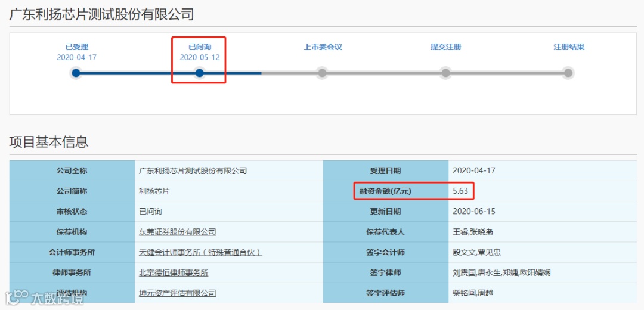644x310 pixels.
Task: Select the 注册结果 stage label
Action: click(569, 47)
